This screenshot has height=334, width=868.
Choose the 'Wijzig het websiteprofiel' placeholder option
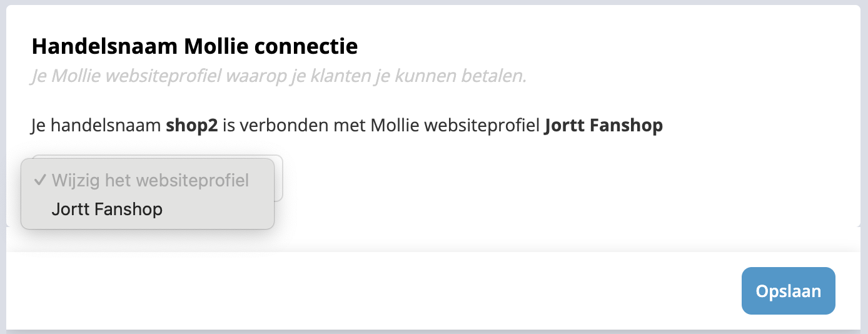click(x=150, y=181)
